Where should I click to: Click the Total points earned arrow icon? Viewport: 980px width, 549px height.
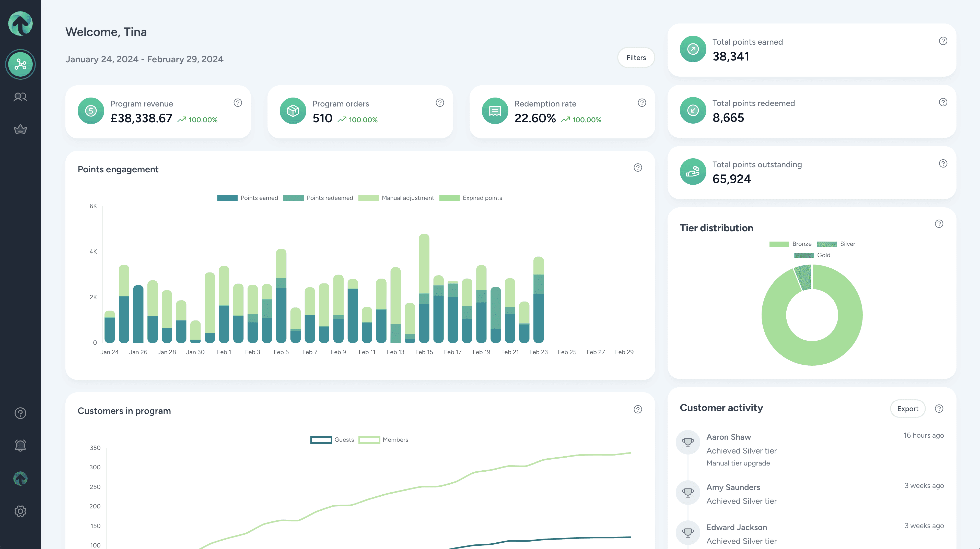[693, 49]
